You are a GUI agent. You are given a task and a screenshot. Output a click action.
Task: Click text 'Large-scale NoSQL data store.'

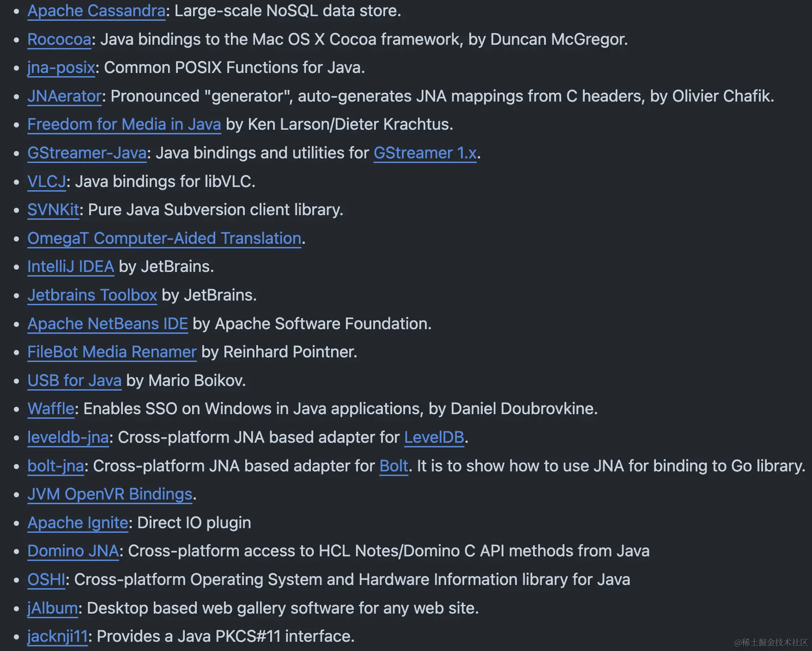pos(288,11)
